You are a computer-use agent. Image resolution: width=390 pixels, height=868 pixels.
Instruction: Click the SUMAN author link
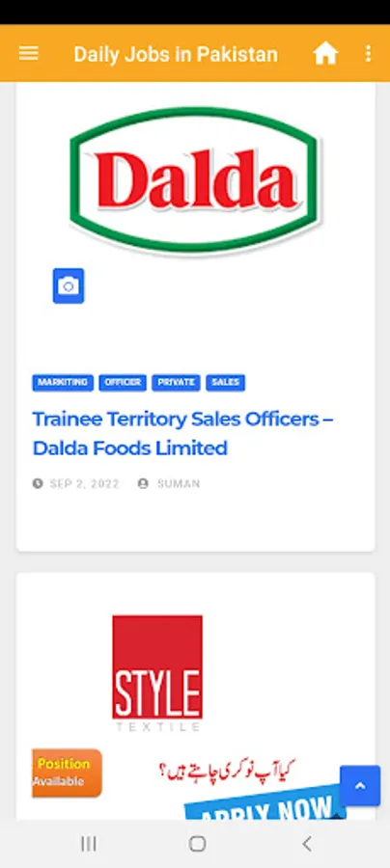point(179,484)
